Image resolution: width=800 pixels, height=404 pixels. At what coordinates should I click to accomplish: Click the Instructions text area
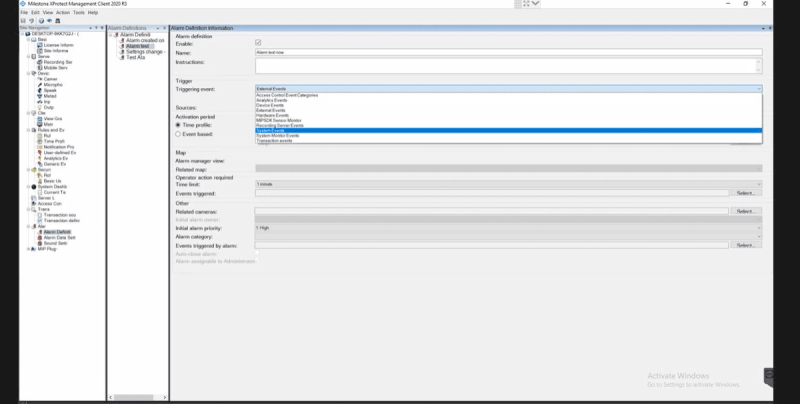[x=509, y=66]
